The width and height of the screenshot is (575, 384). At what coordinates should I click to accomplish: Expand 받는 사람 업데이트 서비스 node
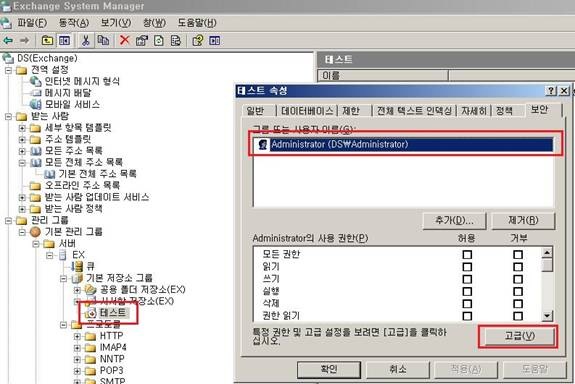coord(22,197)
